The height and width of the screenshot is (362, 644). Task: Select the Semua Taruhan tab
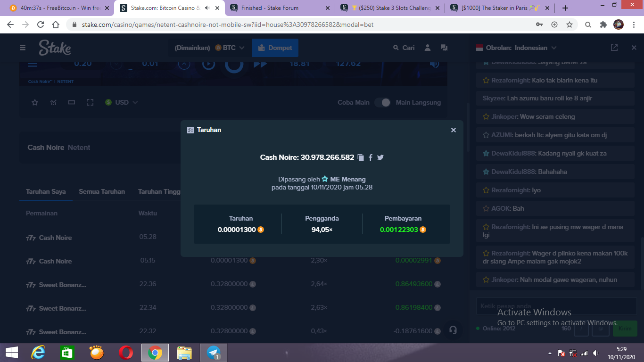click(x=102, y=191)
